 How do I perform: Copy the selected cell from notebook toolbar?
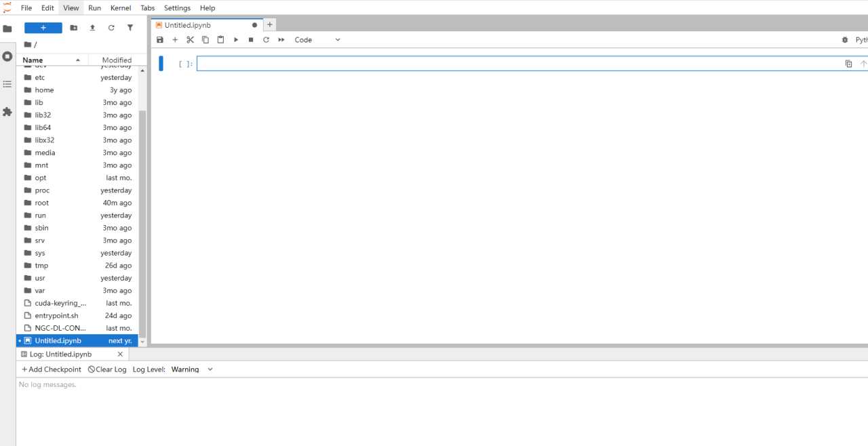205,40
